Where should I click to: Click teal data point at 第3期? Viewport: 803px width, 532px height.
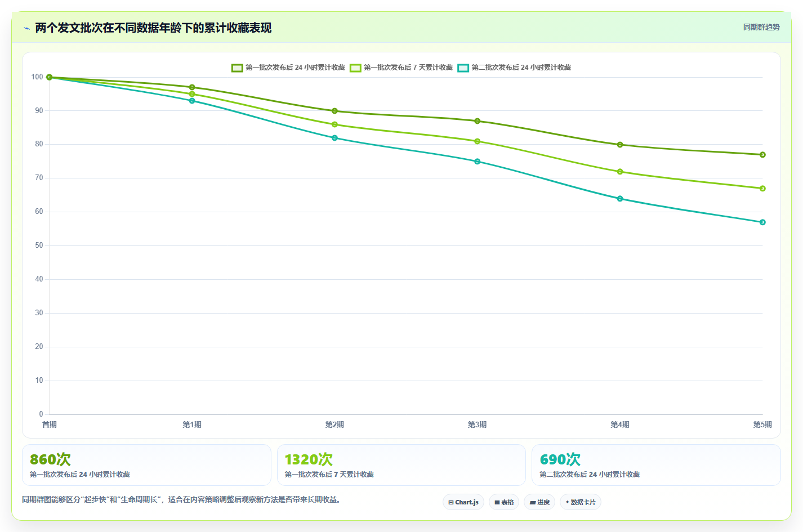(478, 162)
